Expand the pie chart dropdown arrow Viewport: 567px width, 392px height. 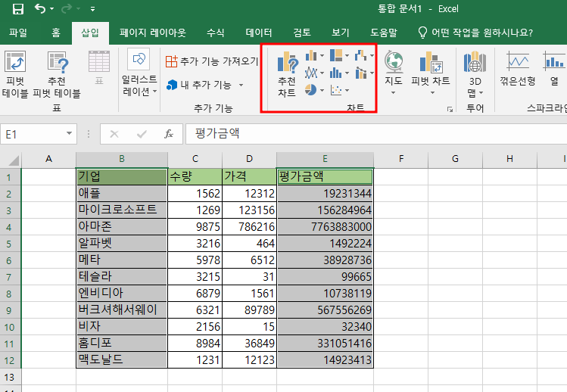coord(322,90)
